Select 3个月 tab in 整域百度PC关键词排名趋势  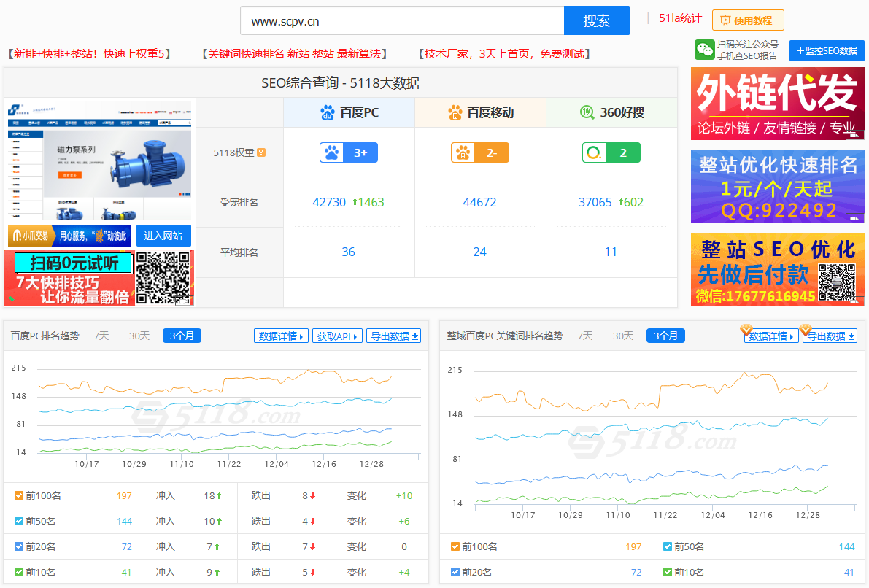coord(665,336)
